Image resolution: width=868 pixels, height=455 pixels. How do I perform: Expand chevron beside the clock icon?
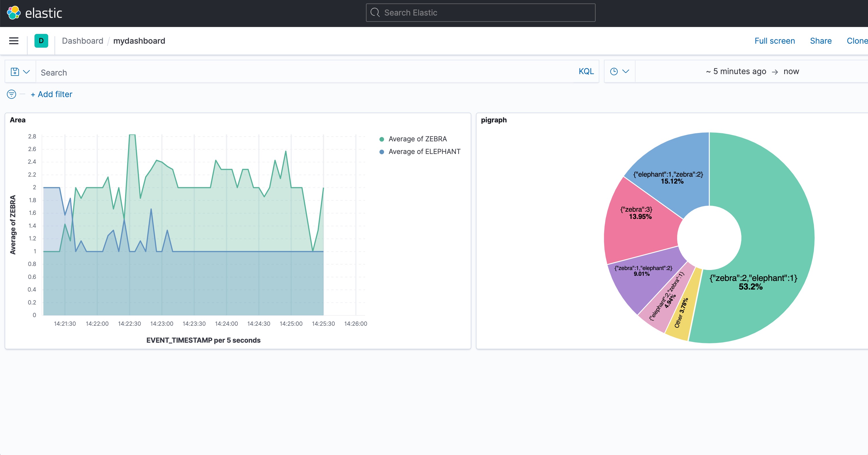click(x=626, y=72)
